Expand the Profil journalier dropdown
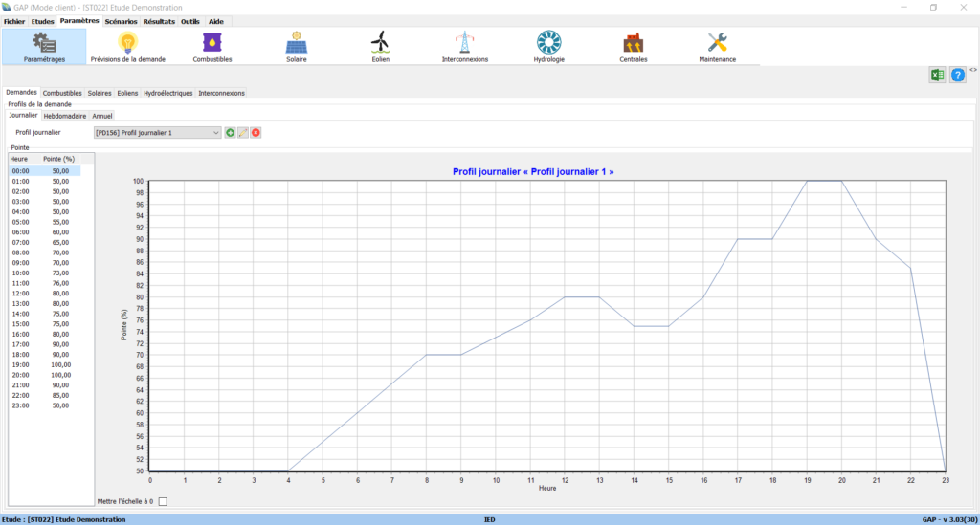980x525 pixels. coord(216,132)
